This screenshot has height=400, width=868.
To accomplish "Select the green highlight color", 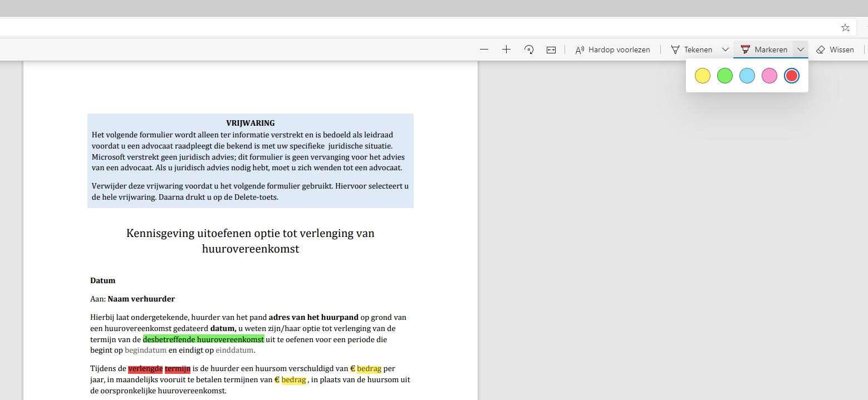I will click(724, 75).
